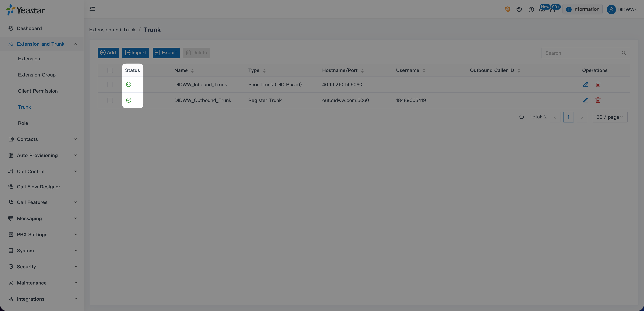Screen dimensions: 644x311
Task: Select the DIDWW_Outbound_Trunk row checkbox
Action: pyautogui.click(x=110, y=100)
